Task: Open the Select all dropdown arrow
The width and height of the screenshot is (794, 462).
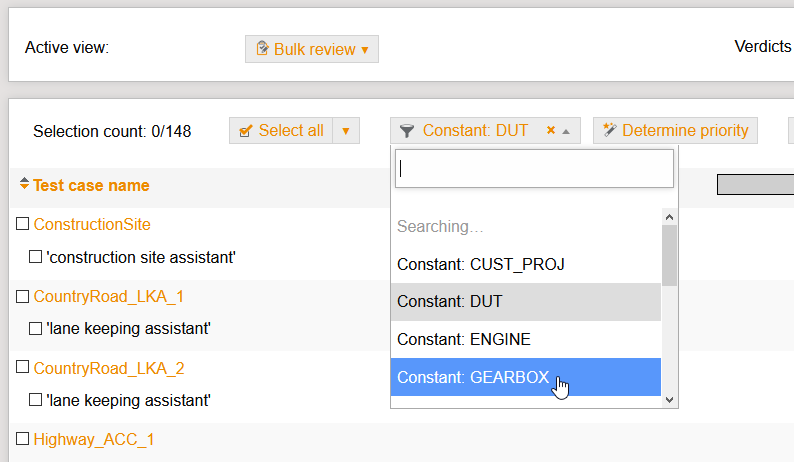Action: click(x=346, y=131)
